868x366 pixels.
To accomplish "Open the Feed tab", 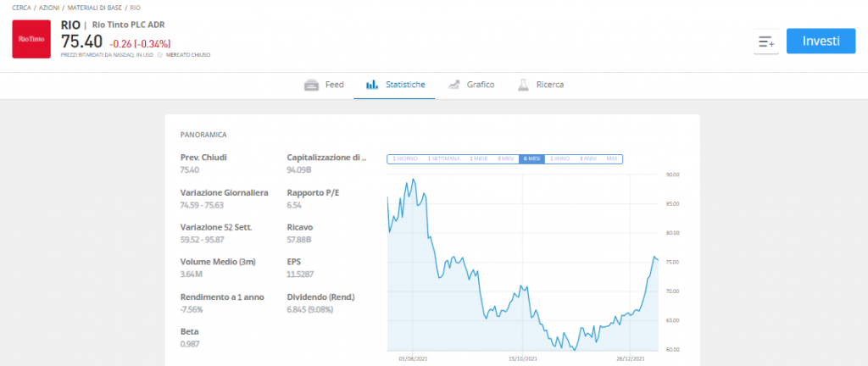I will pos(325,85).
